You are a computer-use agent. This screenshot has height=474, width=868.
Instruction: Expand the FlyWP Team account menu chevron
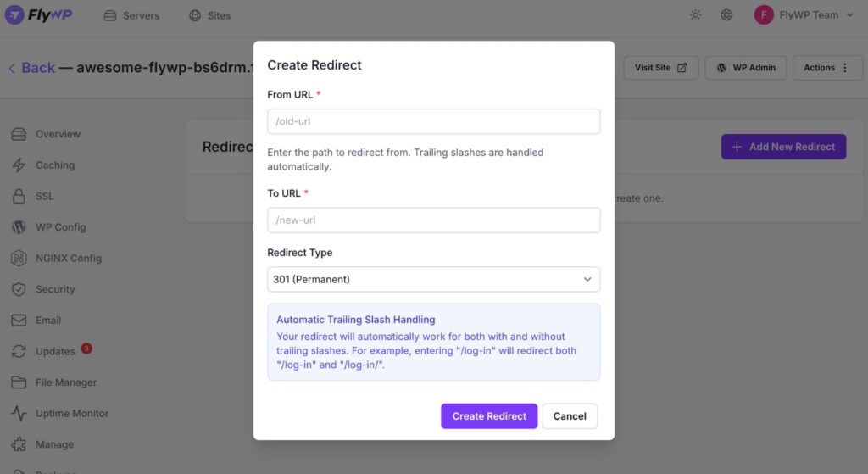[849, 15]
